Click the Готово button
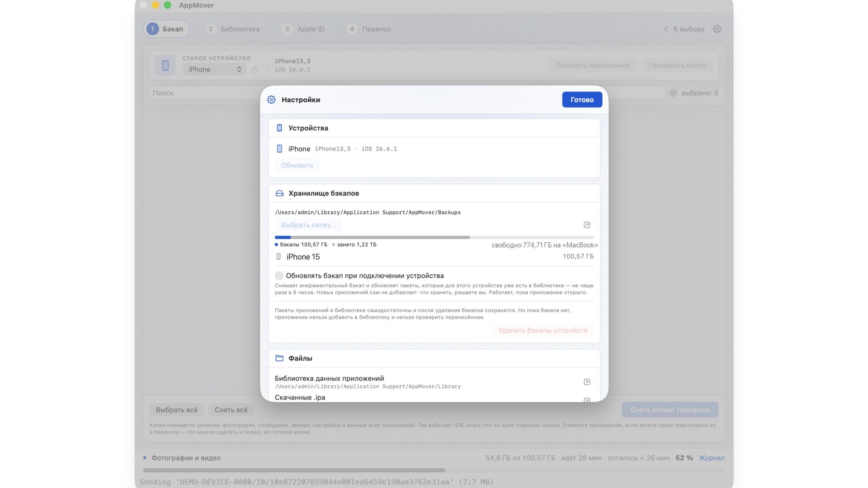868x488 pixels. click(582, 100)
